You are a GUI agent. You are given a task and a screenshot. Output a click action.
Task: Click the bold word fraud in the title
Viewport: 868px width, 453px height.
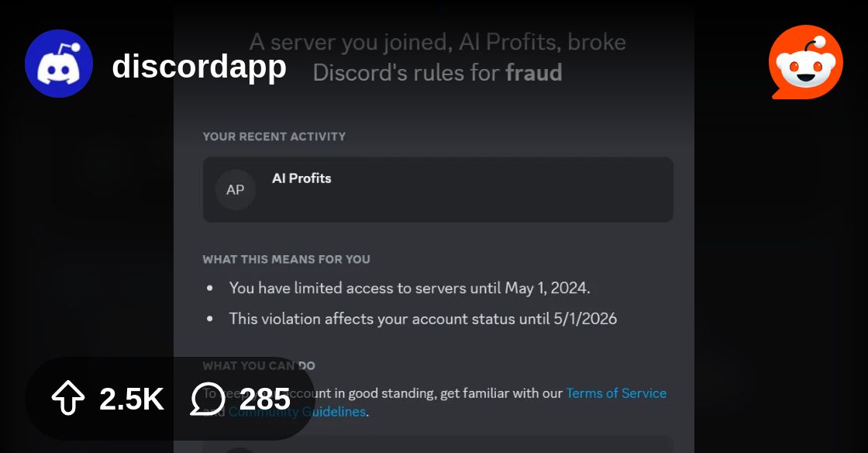[x=534, y=73]
